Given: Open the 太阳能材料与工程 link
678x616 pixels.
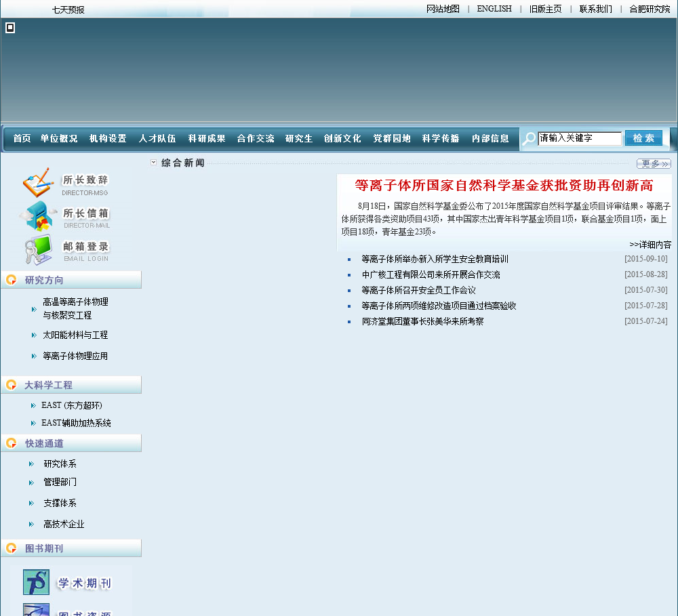Looking at the screenshot, I should click(75, 335).
